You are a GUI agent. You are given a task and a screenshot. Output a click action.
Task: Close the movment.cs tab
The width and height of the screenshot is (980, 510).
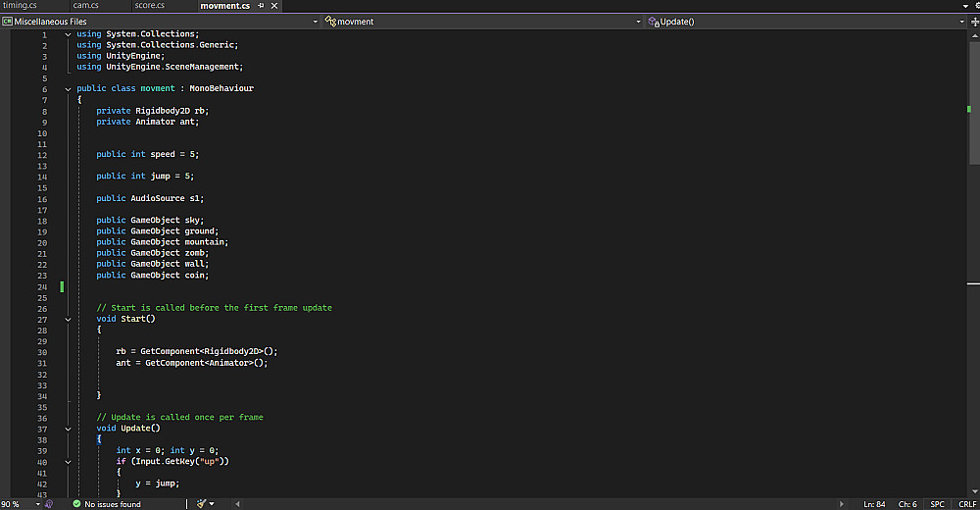click(274, 6)
